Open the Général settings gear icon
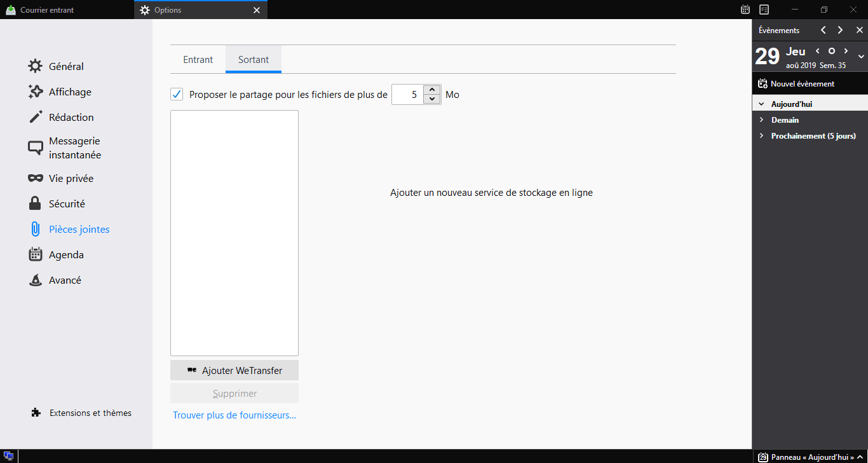This screenshot has width=868, height=463. pyautogui.click(x=36, y=66)
